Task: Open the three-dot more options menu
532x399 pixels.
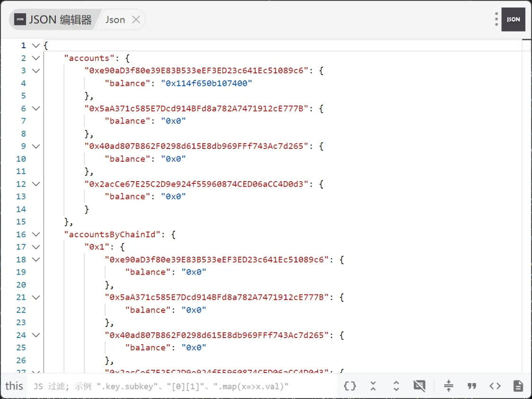Action: click(497, 19)
